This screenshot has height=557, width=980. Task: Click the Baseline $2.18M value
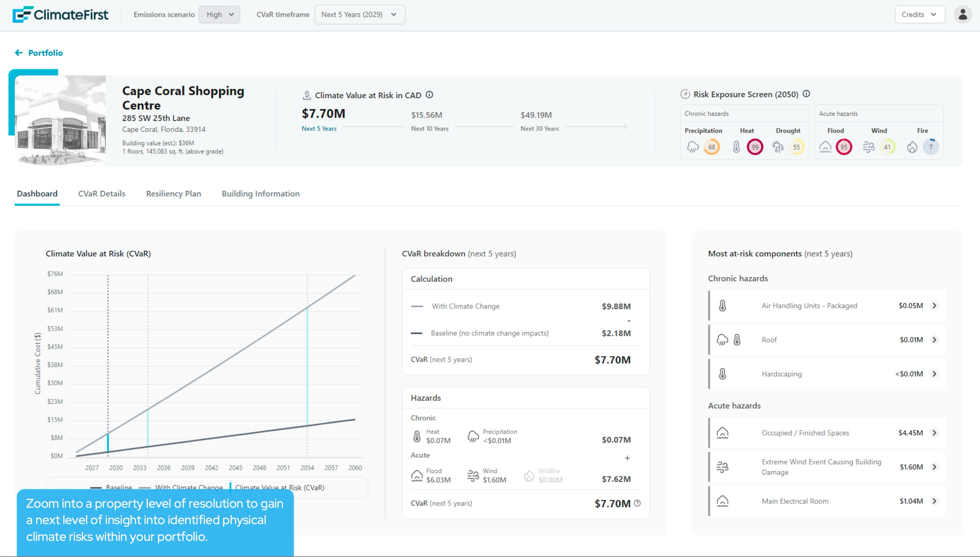(616, 333)
